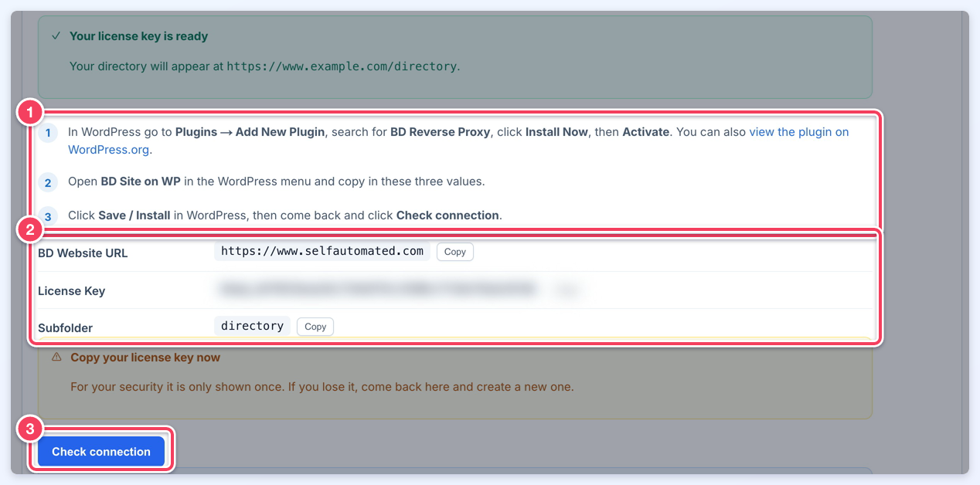Screen dimensions: 980x485
Task: Open the view the plugin on WordPress.org link
Action: click(458, 141)
